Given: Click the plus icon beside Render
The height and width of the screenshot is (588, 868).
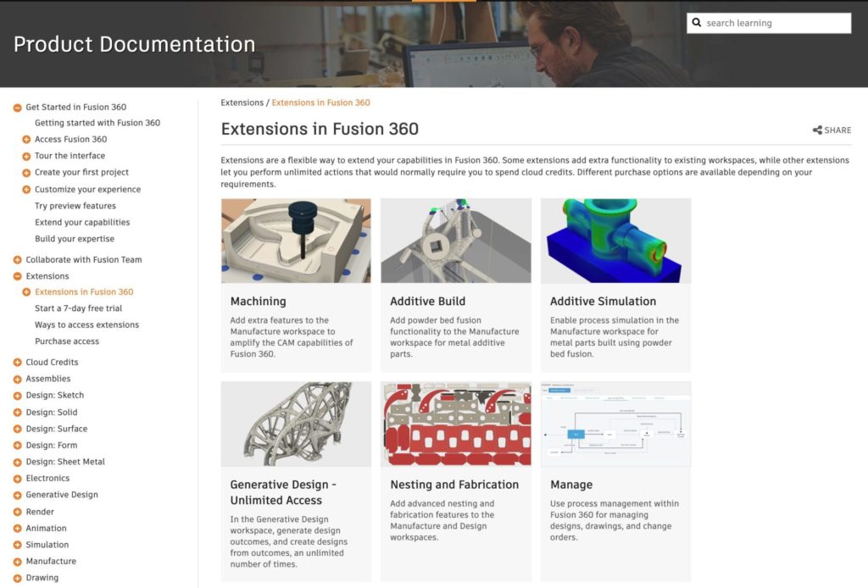Looking at the screenshot, I should pos(17,511).
